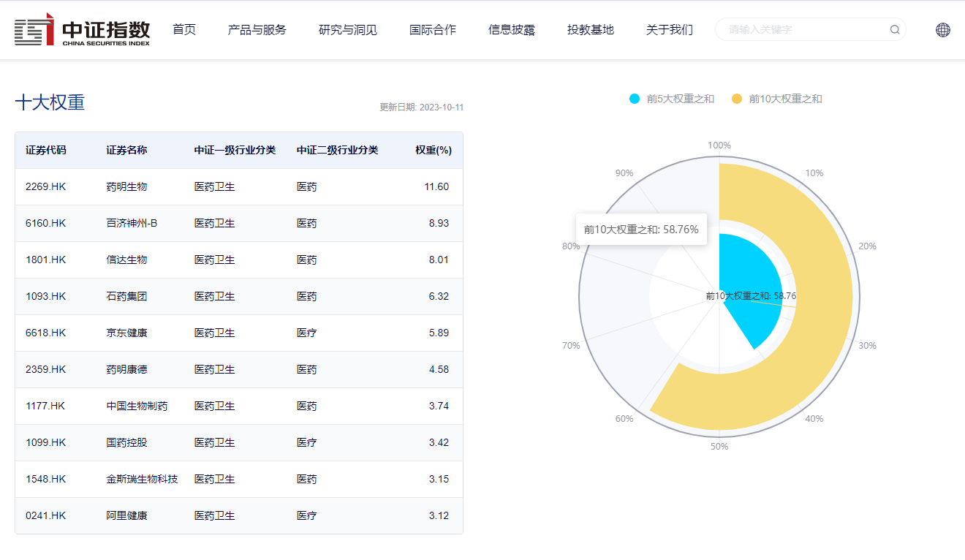965x560 pixels.
Task: Open the 产品与服务 menu
Action: point(257,30)
